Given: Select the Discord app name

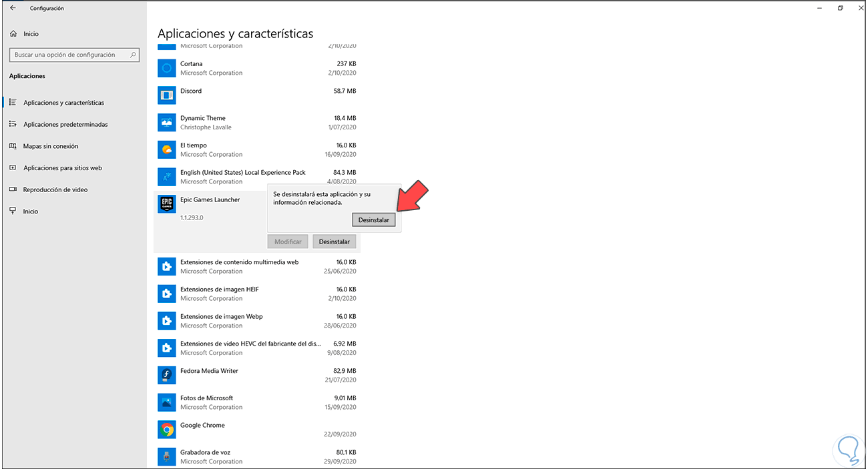Looking at the screenshot, I should (191, 91).
